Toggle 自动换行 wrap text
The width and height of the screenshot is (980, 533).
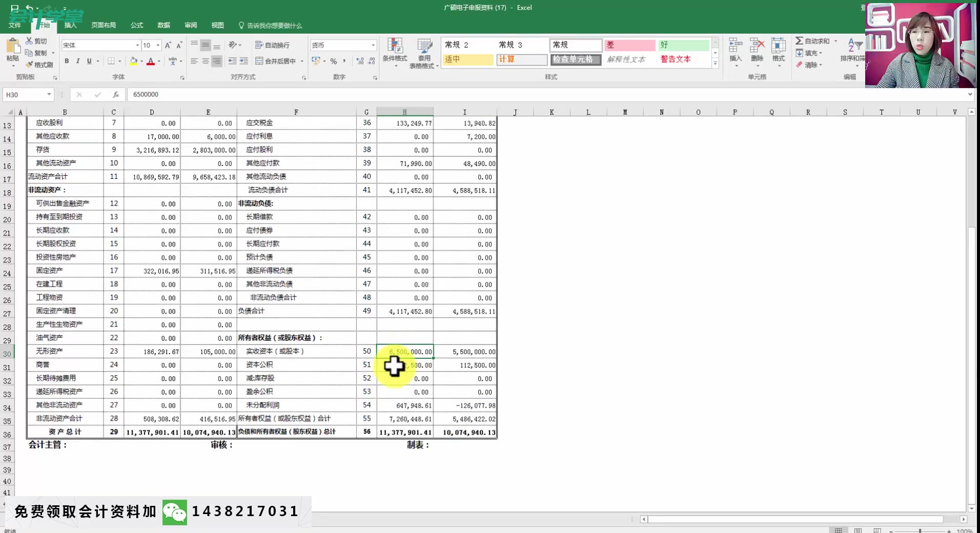[271, 45]
